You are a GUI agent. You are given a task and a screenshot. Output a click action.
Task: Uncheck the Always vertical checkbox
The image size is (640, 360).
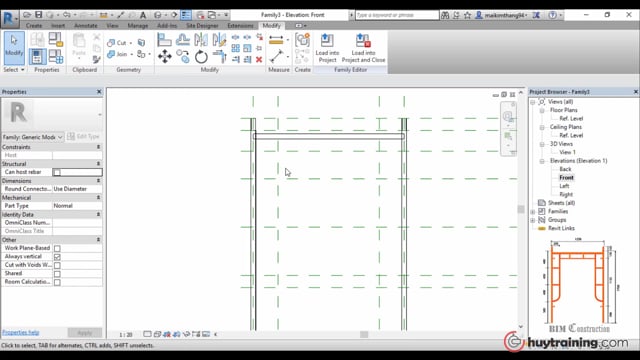[57, 257]
